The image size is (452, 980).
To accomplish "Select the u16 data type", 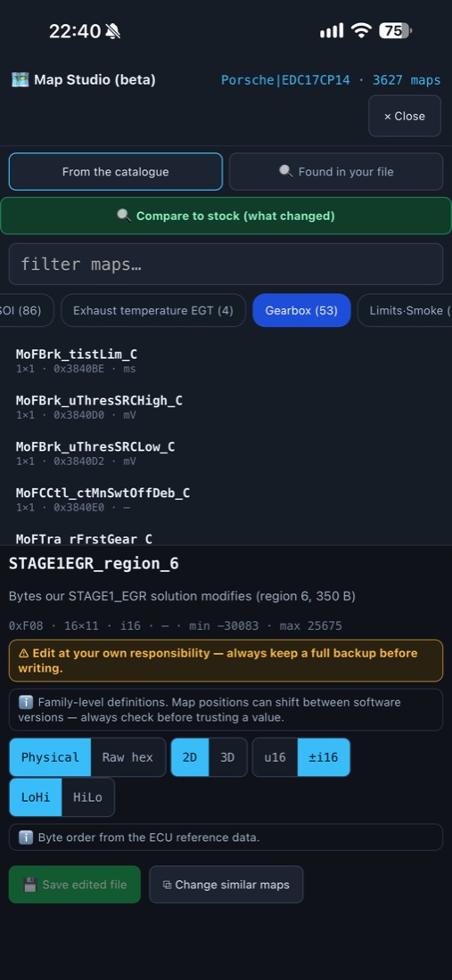I will coord(275,757).
